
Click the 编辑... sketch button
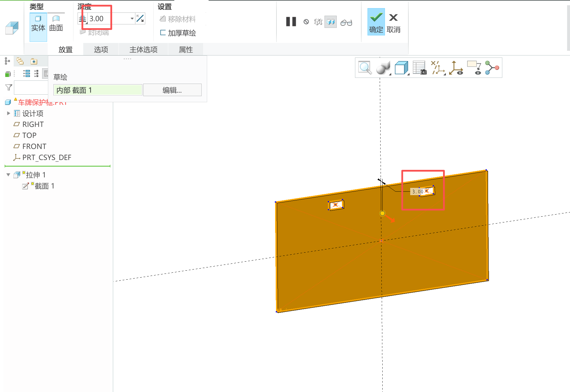pos(172,90)
